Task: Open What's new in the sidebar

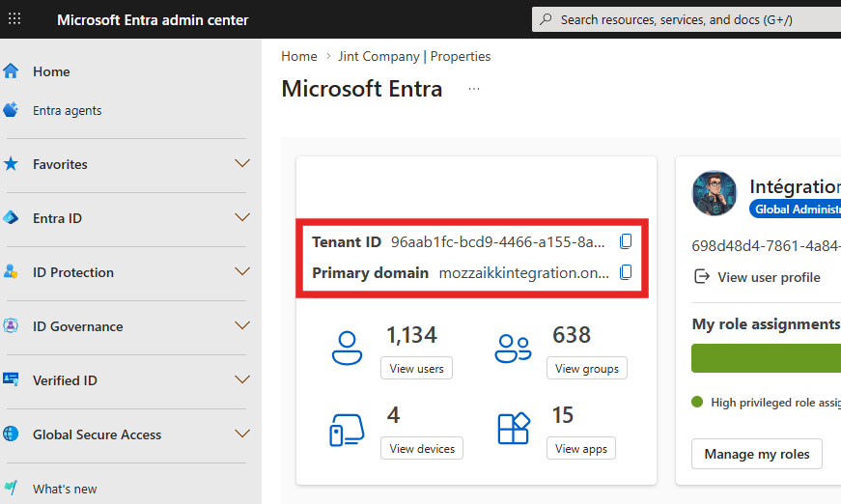Action: point(65,489)
